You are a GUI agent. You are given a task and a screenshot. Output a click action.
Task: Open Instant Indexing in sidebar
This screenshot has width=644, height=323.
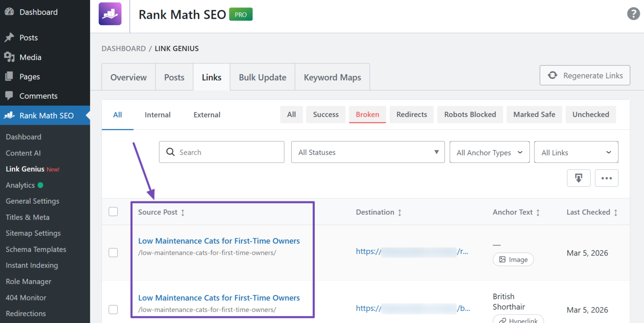tap(32, 265)
